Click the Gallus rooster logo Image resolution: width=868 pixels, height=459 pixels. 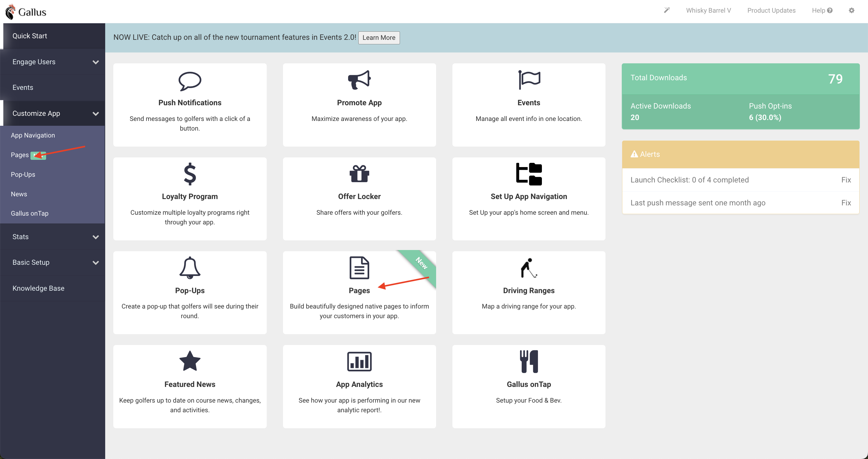click(11, 12)
